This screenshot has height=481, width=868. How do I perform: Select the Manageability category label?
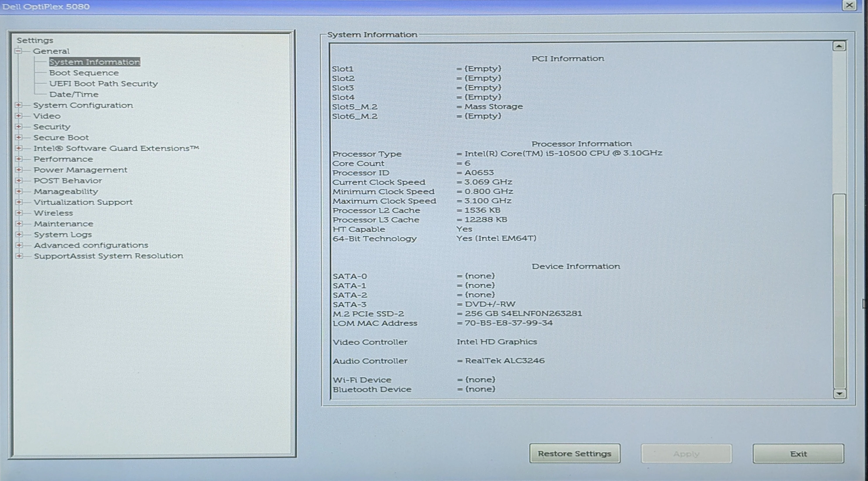(66, 191)
